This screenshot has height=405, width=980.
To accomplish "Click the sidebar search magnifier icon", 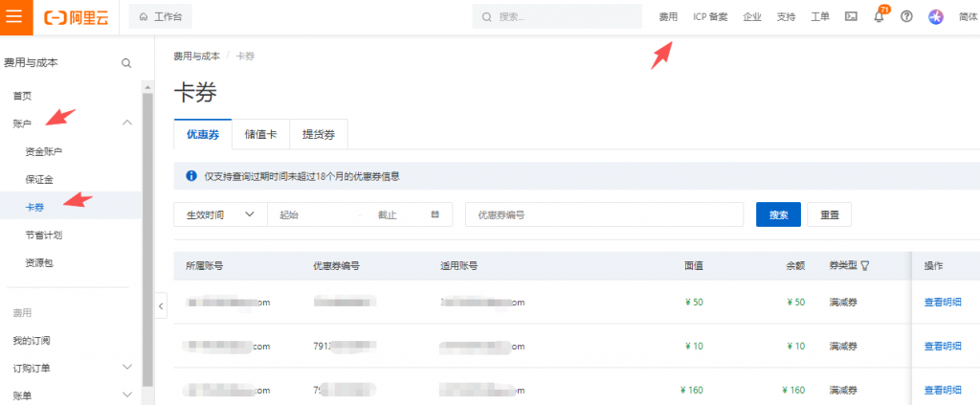I will coord(126,63).
